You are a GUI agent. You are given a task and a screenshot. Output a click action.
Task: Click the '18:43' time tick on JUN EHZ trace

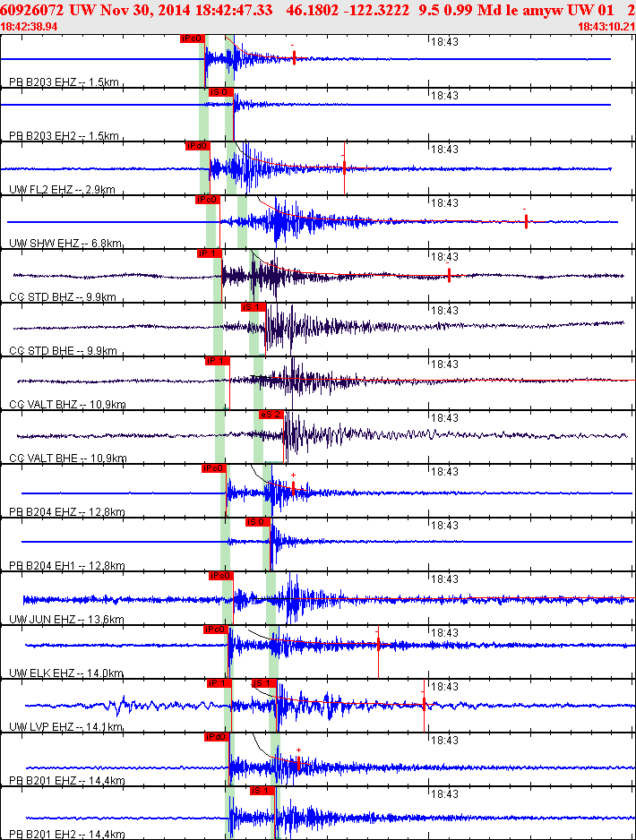pyautogui.click(x=444, y=579)
